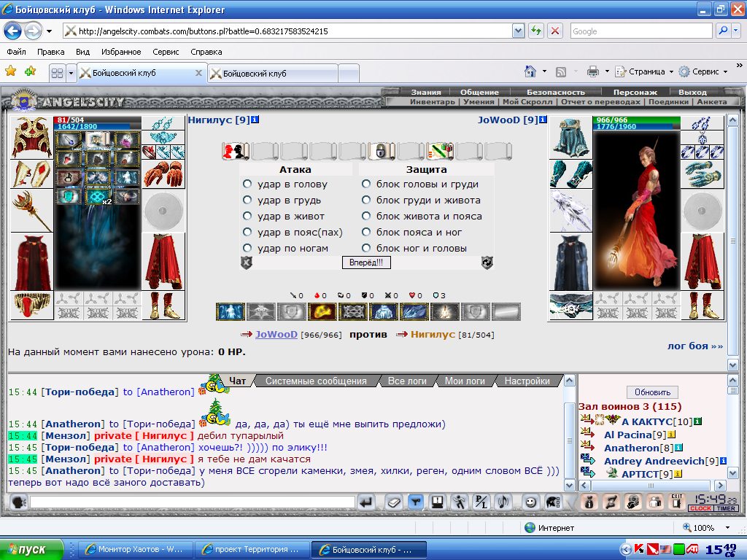Activate the ice crystal figure skill icon
Screen dimensions: 747x560
(x=384, y=312)
